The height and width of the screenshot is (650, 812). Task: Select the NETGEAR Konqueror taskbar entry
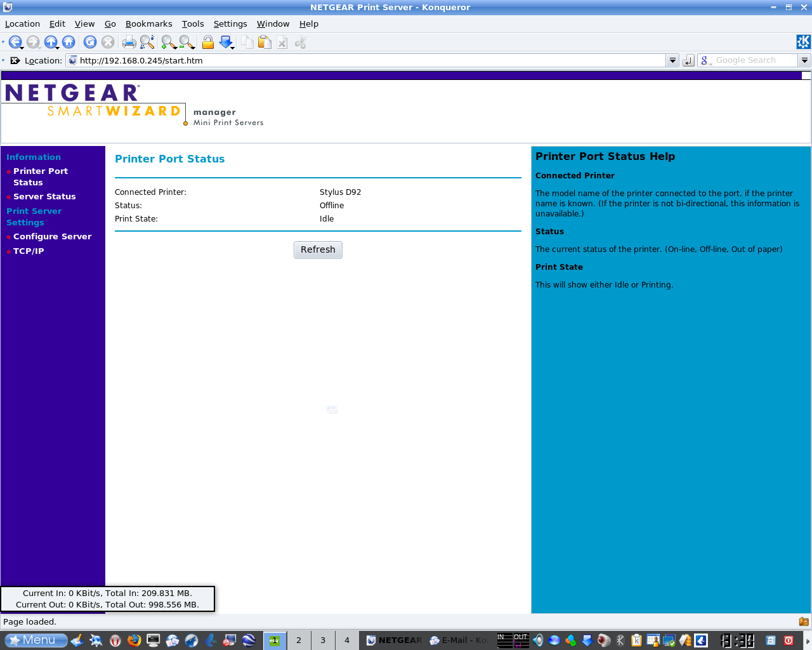click(x=393, y=640)
